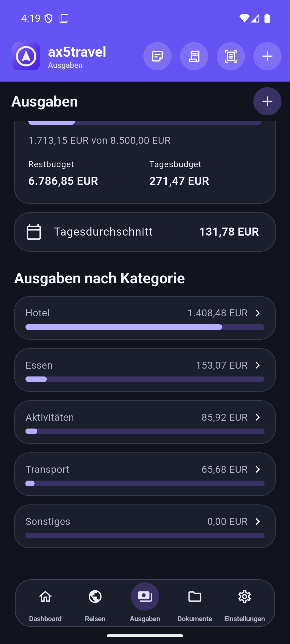Open the Dokumente folder tab

195,603
